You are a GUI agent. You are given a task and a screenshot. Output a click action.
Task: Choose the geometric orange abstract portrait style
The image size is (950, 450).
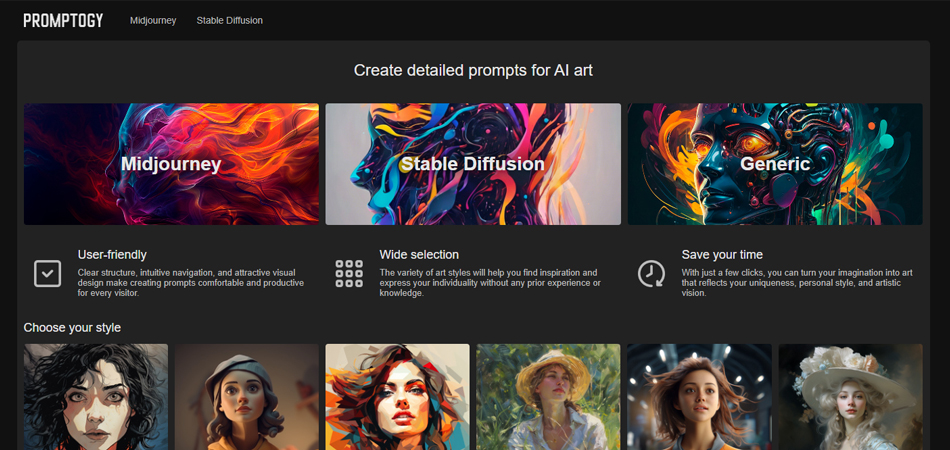tap(397, 397)
